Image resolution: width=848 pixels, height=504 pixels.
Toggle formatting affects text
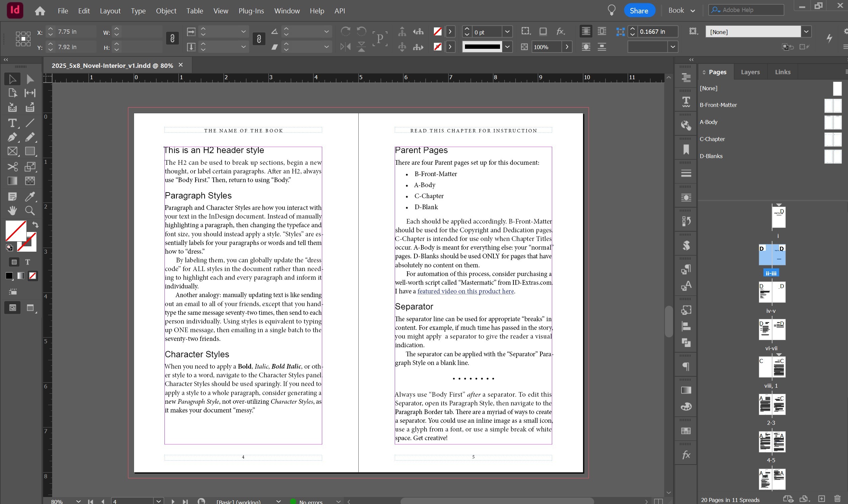[28, 262]
